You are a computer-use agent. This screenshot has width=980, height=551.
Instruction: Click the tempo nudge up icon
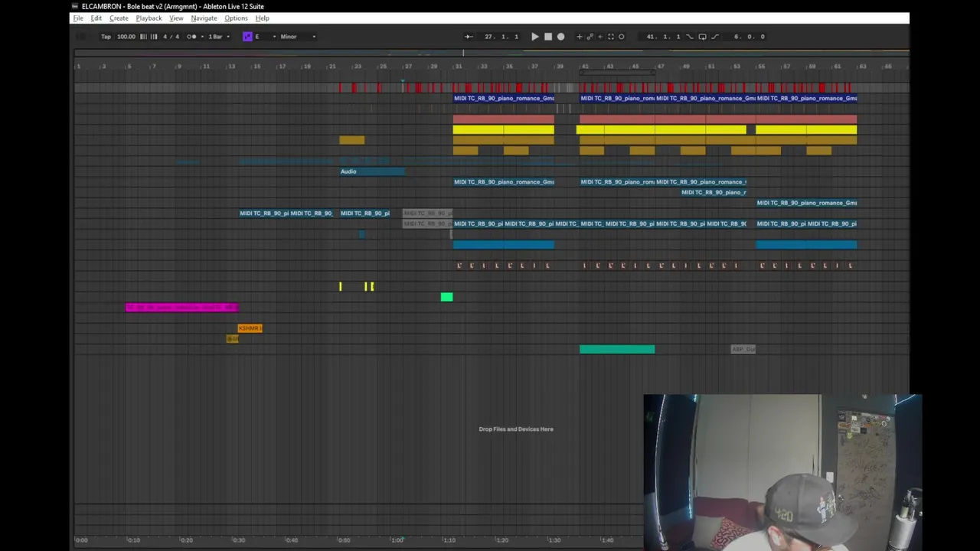tap(154, 37)
